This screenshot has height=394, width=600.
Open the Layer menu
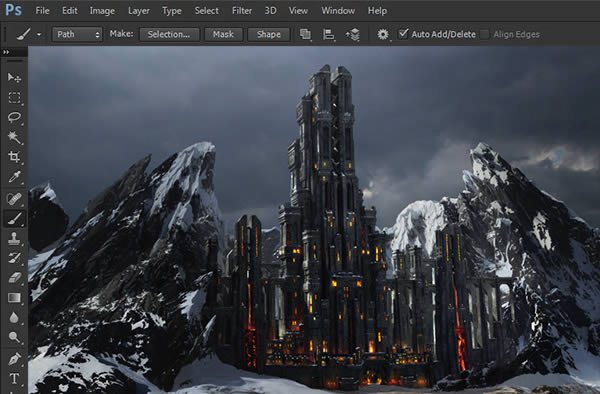(x=139, y=11)
